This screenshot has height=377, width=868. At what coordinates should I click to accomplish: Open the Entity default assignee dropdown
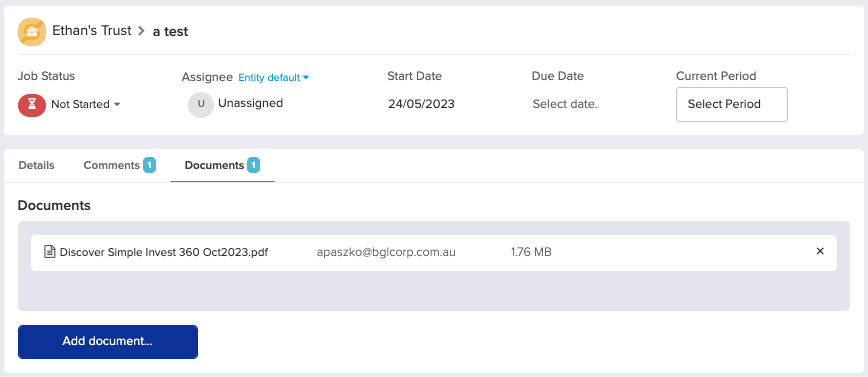click(x=273, y=78)
